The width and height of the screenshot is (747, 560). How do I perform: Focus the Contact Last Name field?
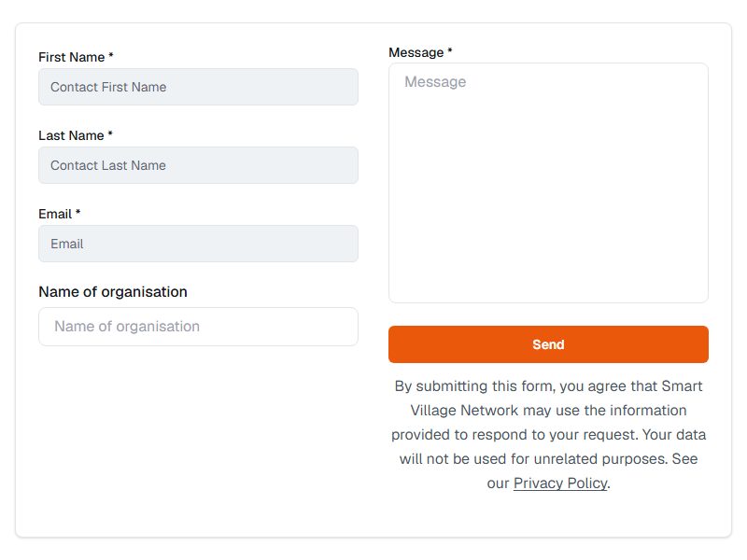(x=198, y=165)
